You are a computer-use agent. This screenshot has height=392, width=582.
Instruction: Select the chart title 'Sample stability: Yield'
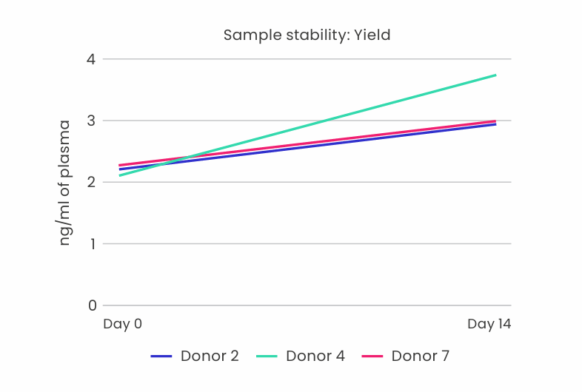click(x=307, y=35)
